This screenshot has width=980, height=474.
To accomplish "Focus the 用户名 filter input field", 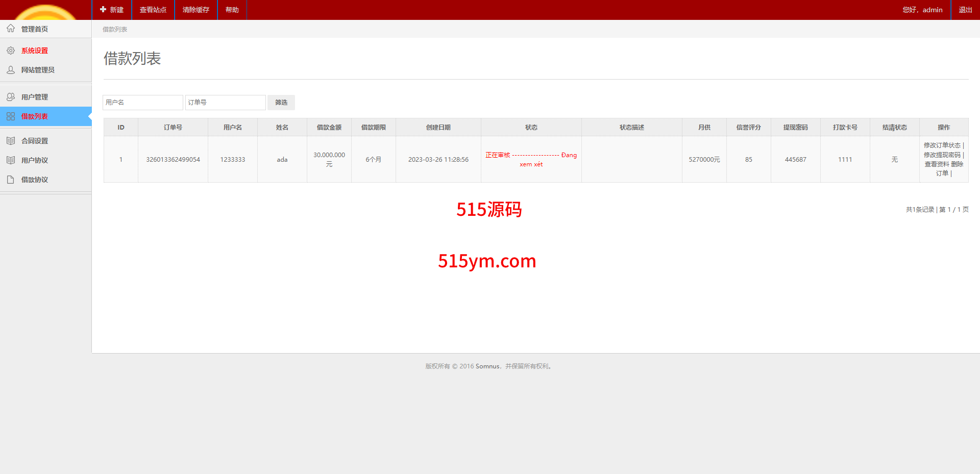I will 142,103.
